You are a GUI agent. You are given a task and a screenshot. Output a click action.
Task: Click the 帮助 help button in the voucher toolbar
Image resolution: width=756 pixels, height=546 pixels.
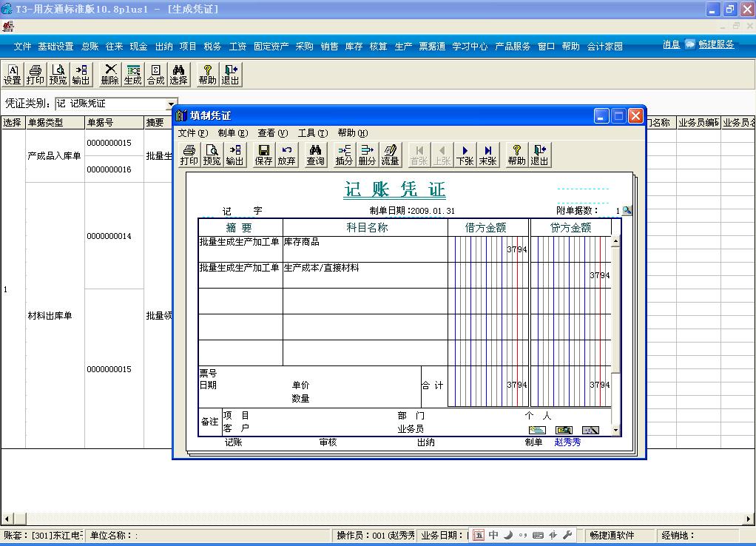tap(515, 154)
